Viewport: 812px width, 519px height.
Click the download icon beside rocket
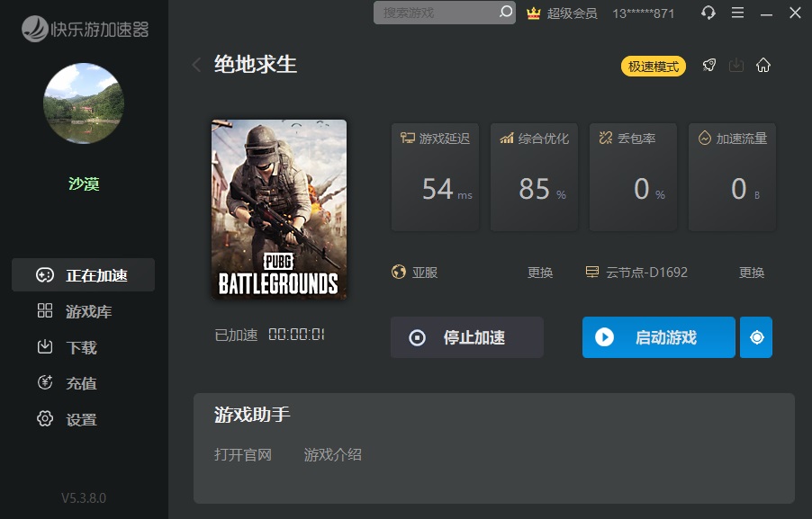[735, 65]
